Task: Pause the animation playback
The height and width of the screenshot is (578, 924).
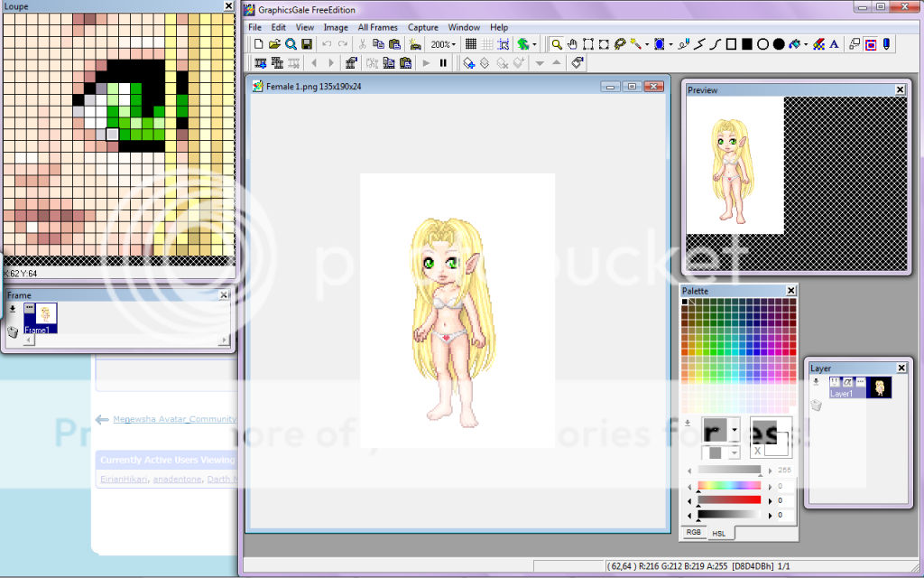Action: (x=443, y=63)
